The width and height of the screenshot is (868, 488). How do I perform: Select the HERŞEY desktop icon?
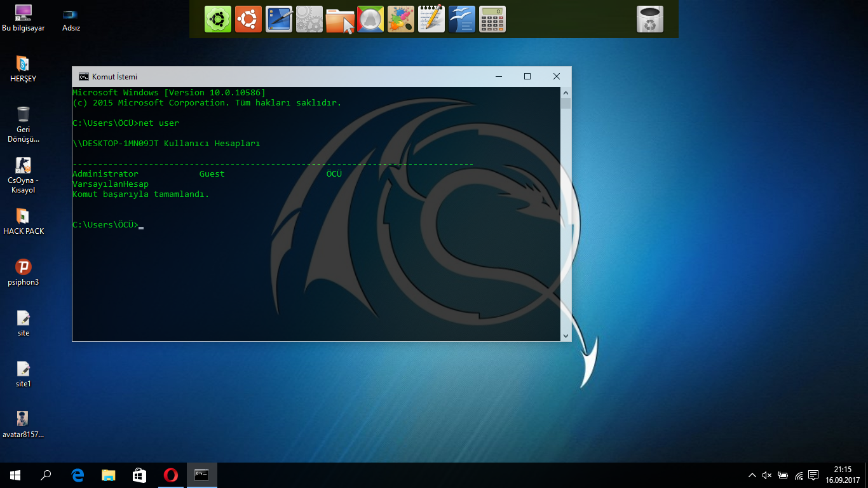(24, 69)
